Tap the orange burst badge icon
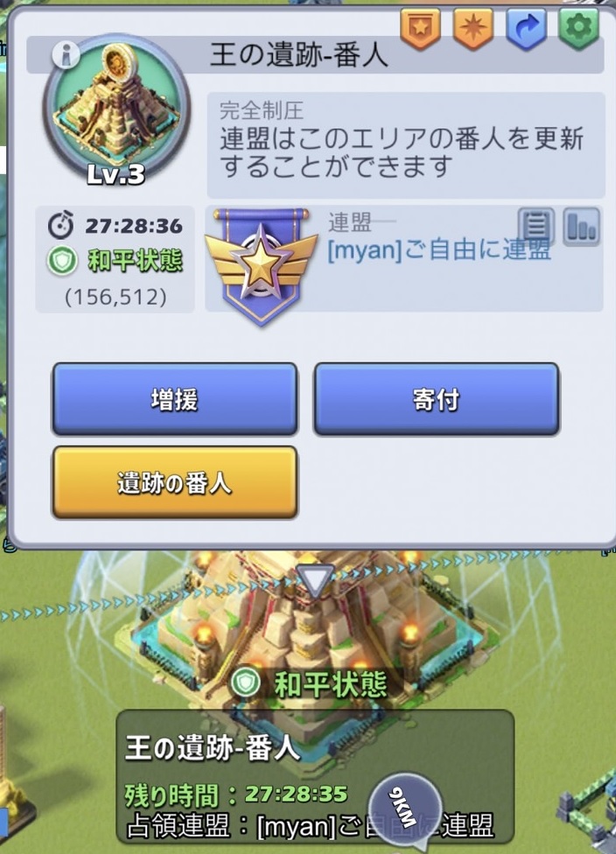 472,30
